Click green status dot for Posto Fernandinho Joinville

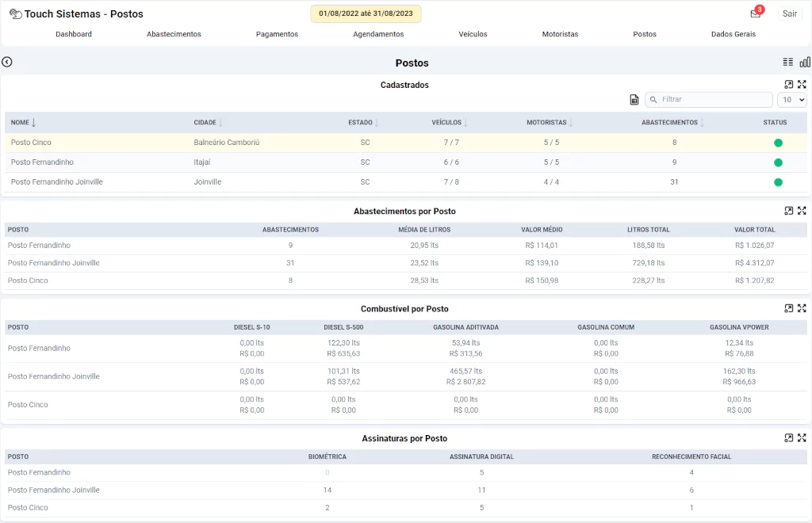coord(778,182)
